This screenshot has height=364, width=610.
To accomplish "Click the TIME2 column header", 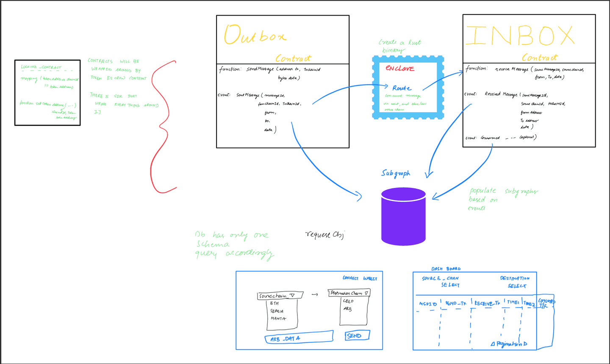I will tap(529, 303).
